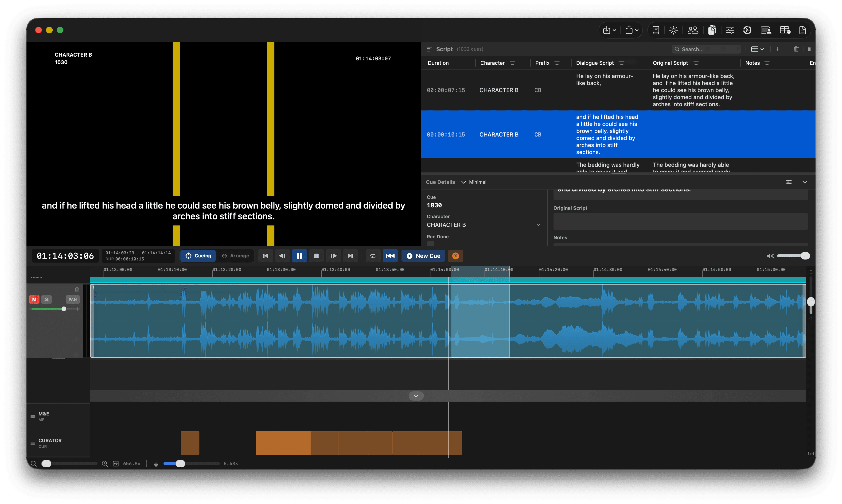
Task: Add a cue with the plus icon
Action: [x=777, y=49]
